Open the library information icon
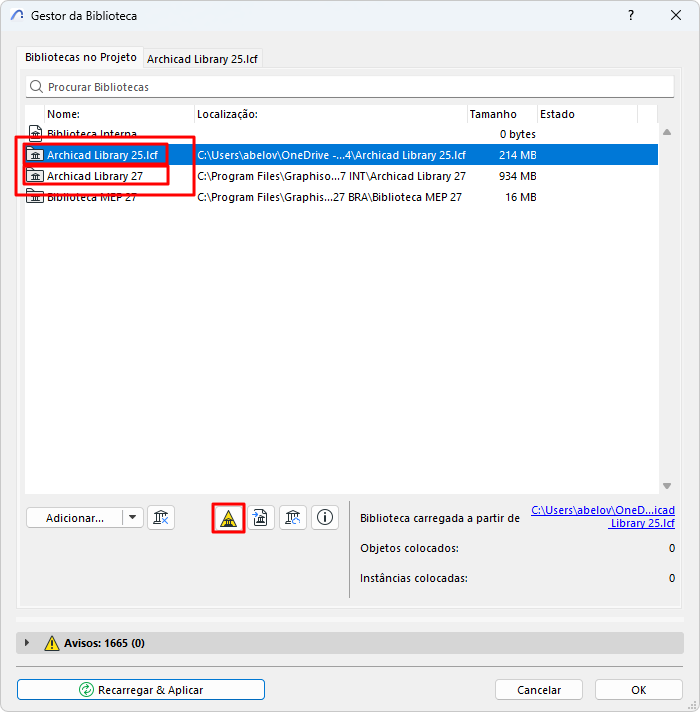Image resolution: width=700 pixels, height=712 pixels. pos(325,518)
